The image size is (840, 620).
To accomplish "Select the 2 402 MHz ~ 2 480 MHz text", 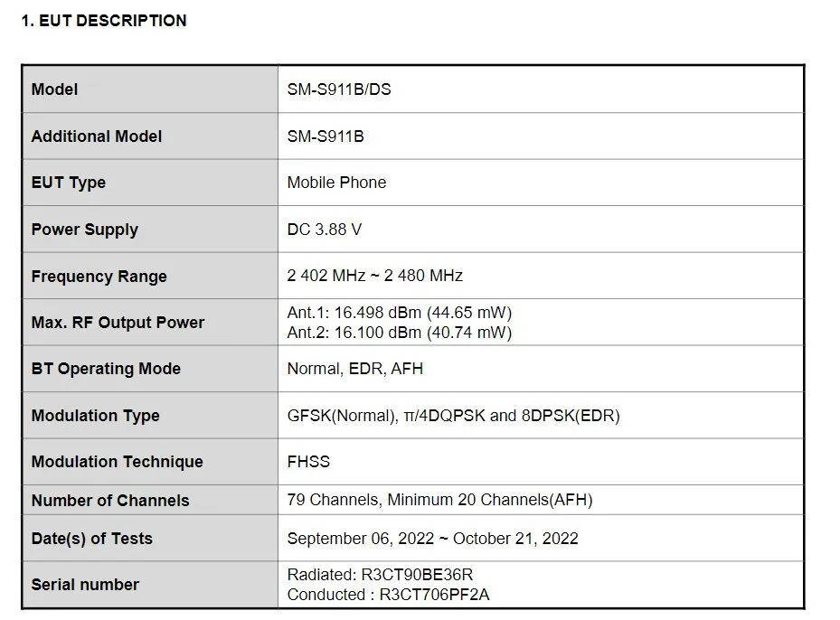I will pyautogui.click(x=375, y=276).
